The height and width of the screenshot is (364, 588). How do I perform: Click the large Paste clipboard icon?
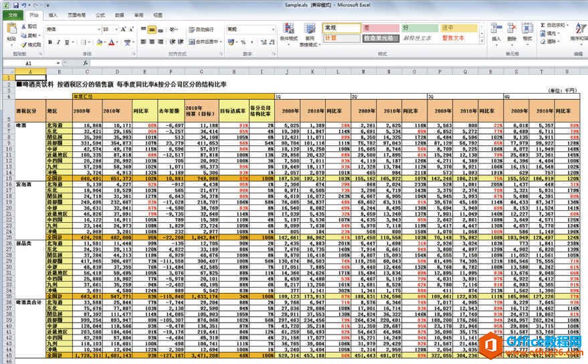11,29
